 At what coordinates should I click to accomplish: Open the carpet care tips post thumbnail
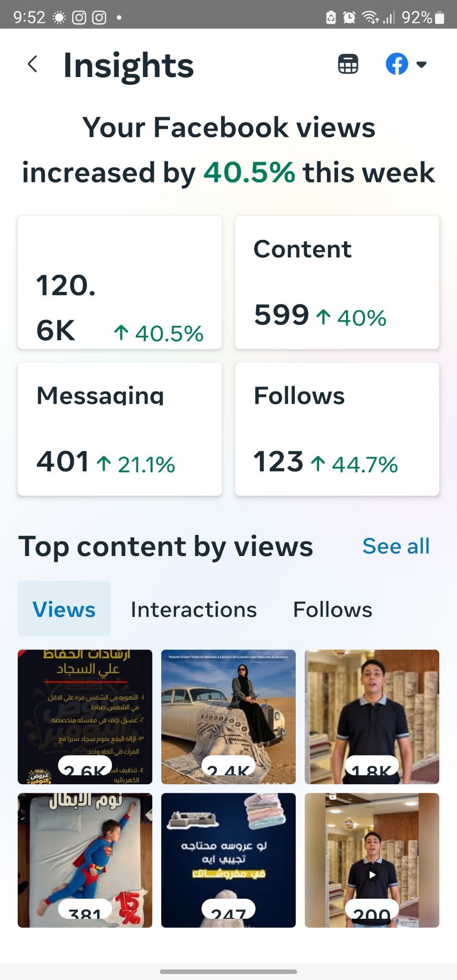click(x=85, y=717)
